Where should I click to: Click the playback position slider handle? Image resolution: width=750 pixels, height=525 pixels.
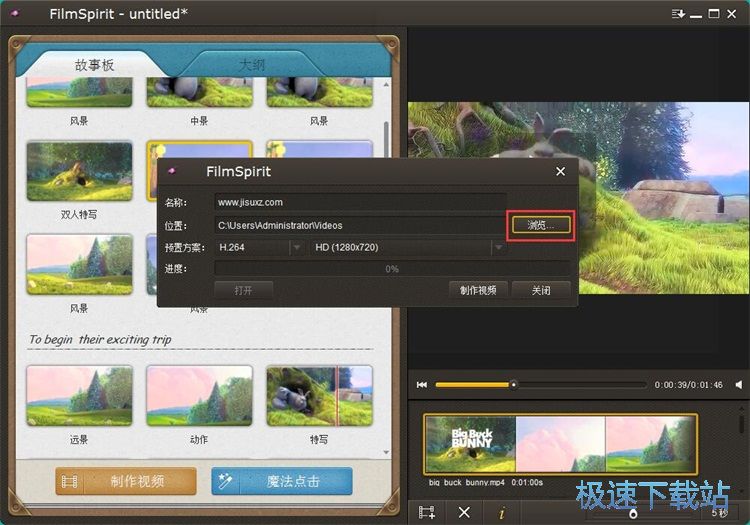[513, 384]
